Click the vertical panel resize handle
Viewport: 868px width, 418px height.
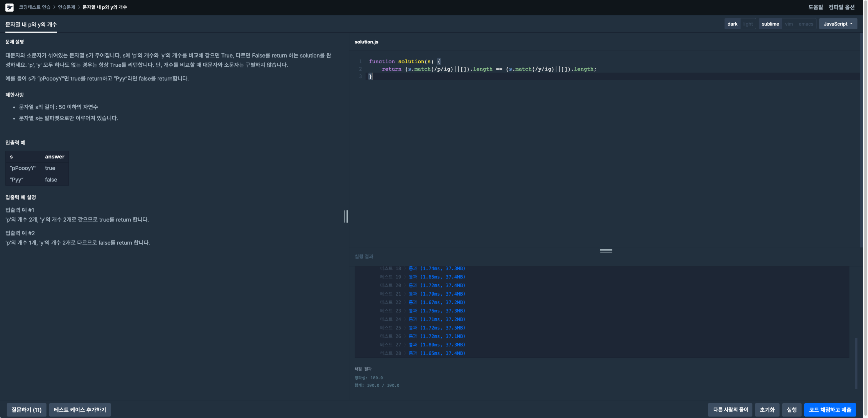(346, 216)
